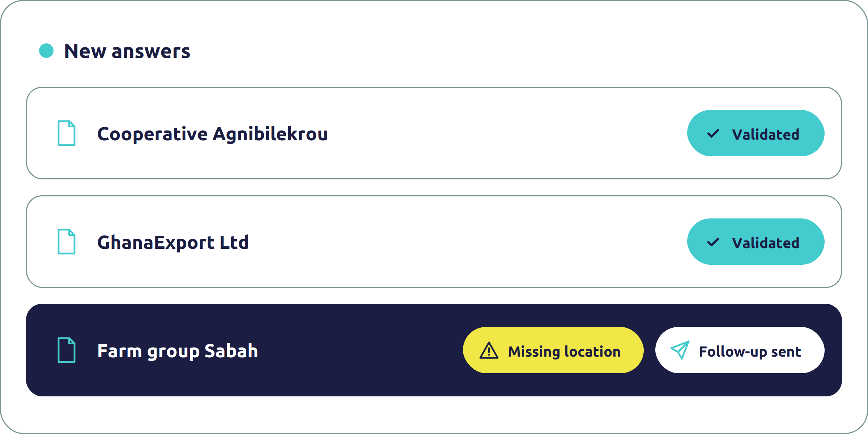Open the GhanaExport Ltd answer name

coord(173,242)
